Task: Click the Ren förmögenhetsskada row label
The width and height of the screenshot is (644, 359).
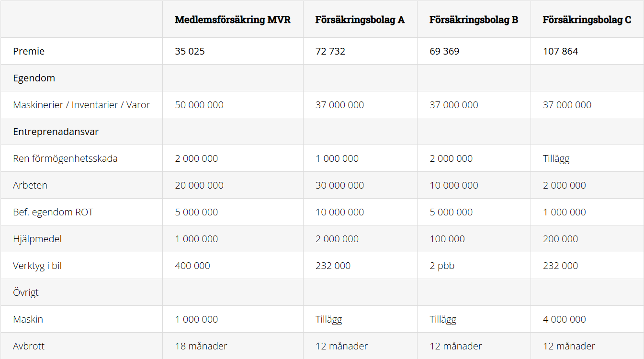Action: [x=65, y=158]
